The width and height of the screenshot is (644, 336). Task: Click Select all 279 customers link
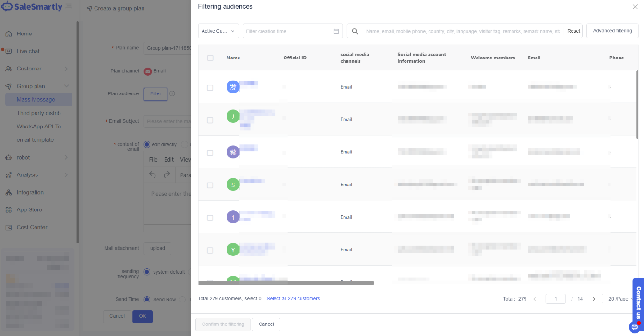point(293,299)
